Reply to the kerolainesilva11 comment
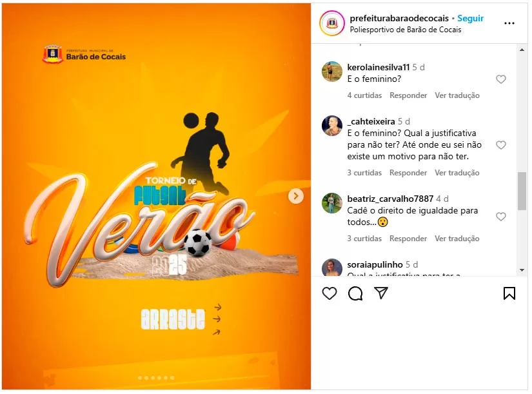The height and width of the screenshot is (394, 532). [408, 95]
